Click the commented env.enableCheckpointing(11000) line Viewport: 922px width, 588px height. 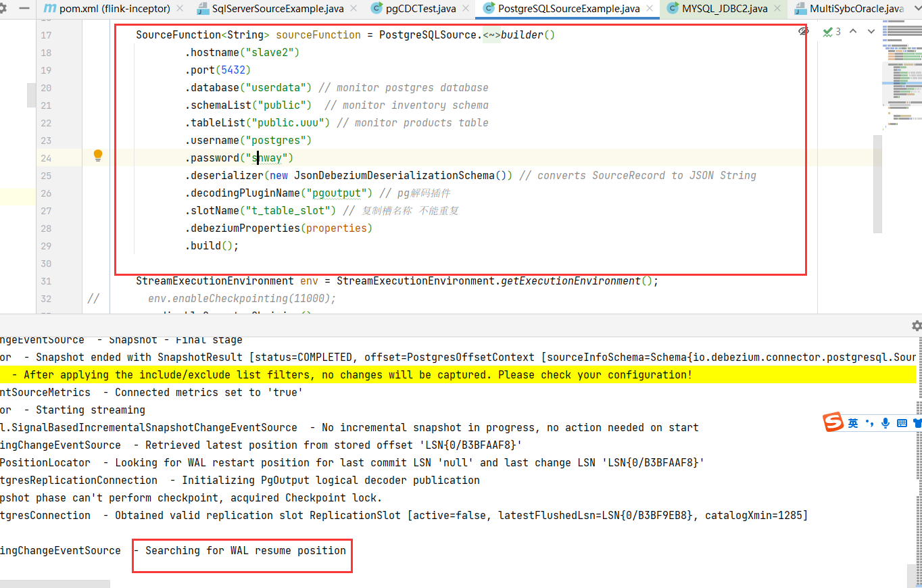tap(242, 299)
